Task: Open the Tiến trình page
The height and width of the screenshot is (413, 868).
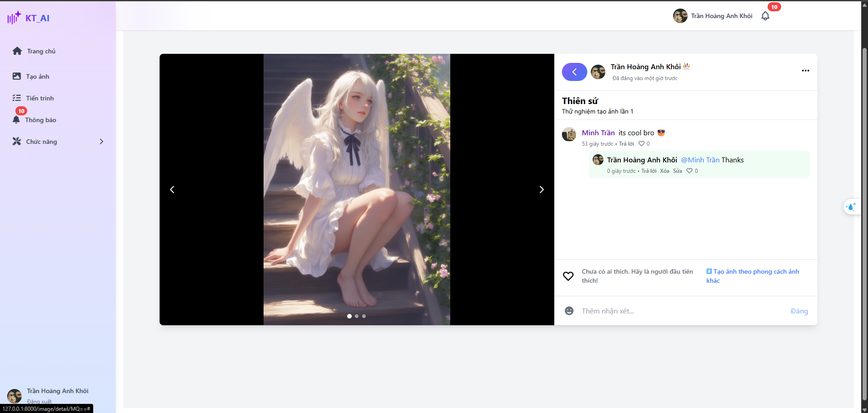Action: coord(40,98)
